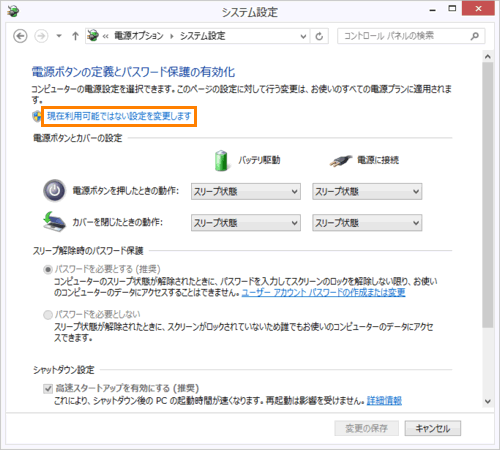This screenshot has height=450, width=500.
Task: Click the laptop lid close icon
Action: click(x=54, y=222)
